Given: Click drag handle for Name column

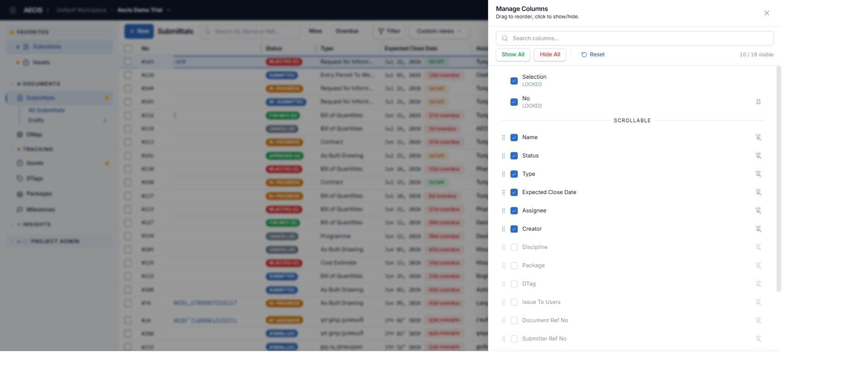Looking at the screenshot, I should 503,137.
